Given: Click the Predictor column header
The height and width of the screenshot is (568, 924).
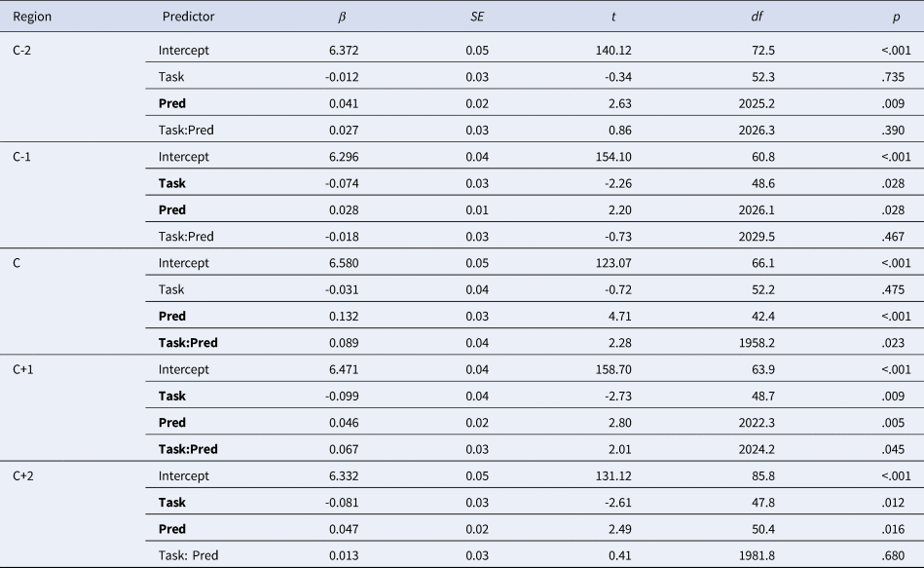Looking at the screenshot, I should click(188, 17).
